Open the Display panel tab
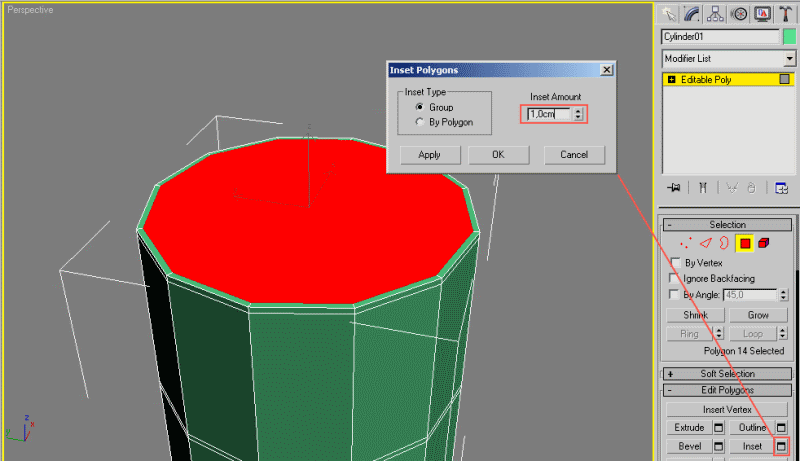Image resolution: width=800 pixels, height=461 pixels. point(762,14)
